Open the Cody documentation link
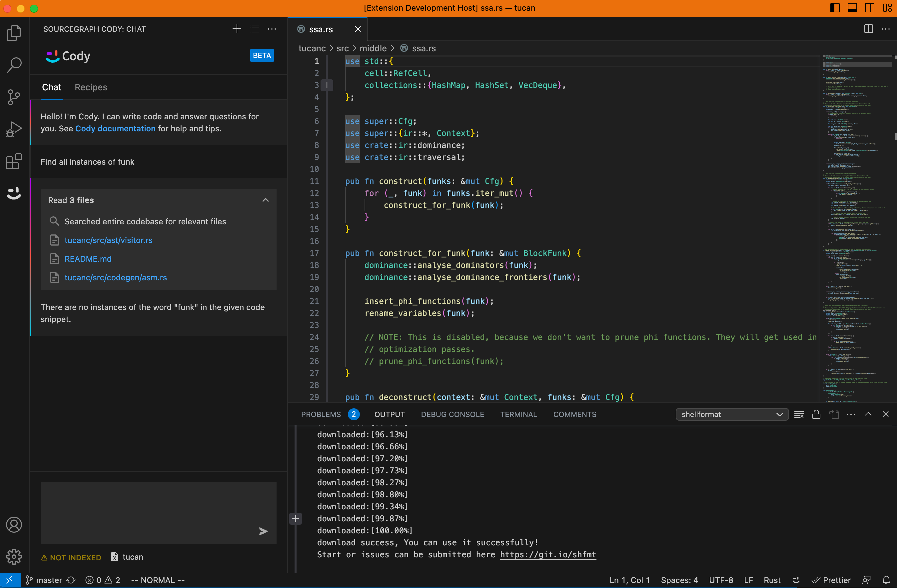The height and width of the screenshot is (588, 897). click(x=115, y=129)
